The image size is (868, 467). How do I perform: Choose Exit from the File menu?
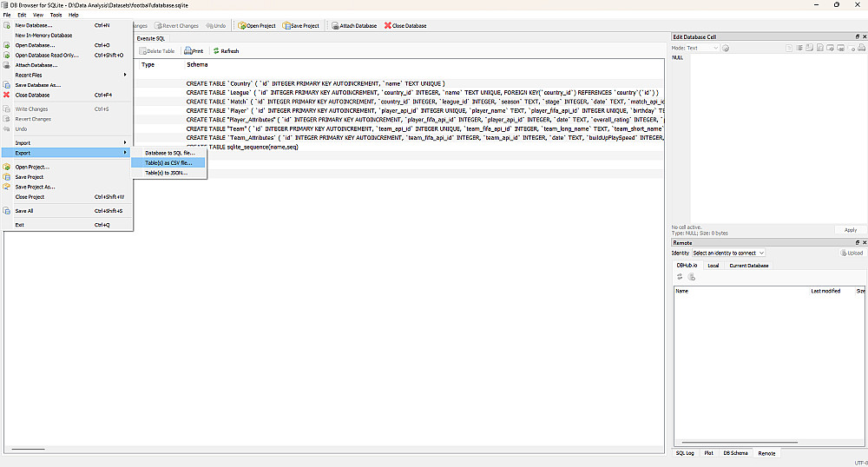pyautogui.click(x=67, y=225)
